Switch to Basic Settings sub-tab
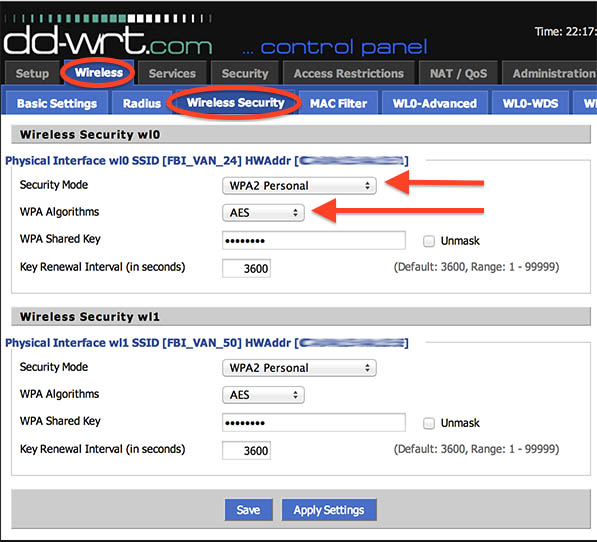597x542 pixels. point(57,103)
